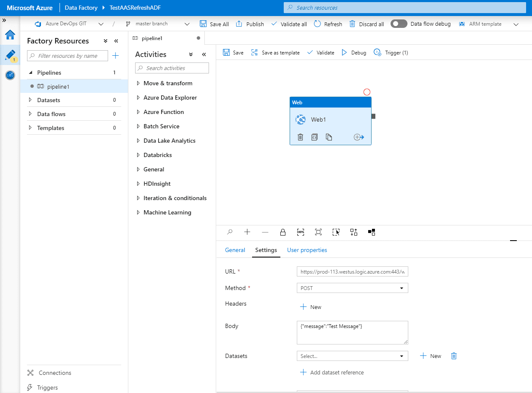Click the zoom to fit icon

318,232
